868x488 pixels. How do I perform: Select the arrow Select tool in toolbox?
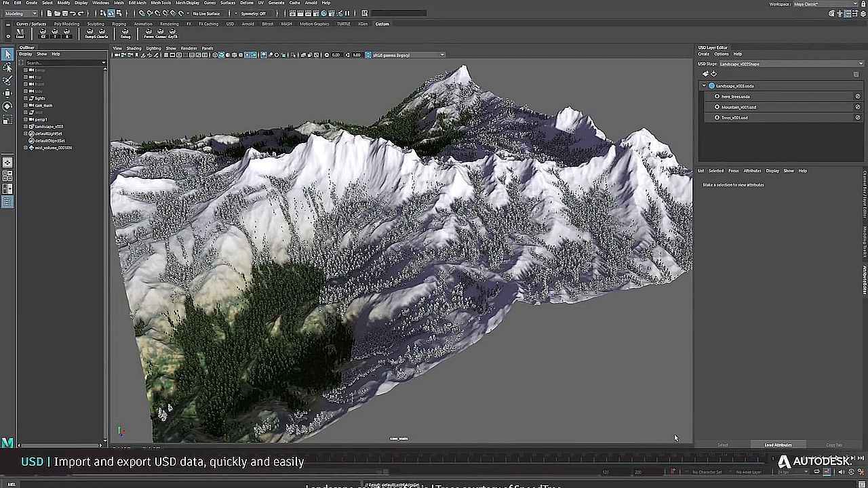tap(7, 55)
